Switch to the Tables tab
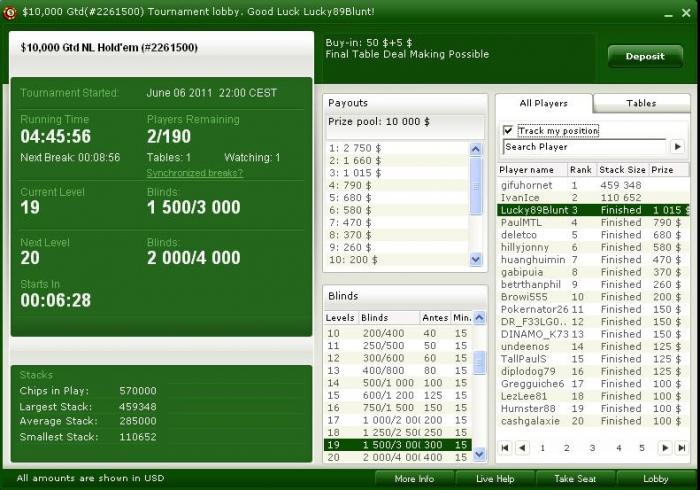The height and width of the screenshot is (490, 700). click(x=641, y=103)
